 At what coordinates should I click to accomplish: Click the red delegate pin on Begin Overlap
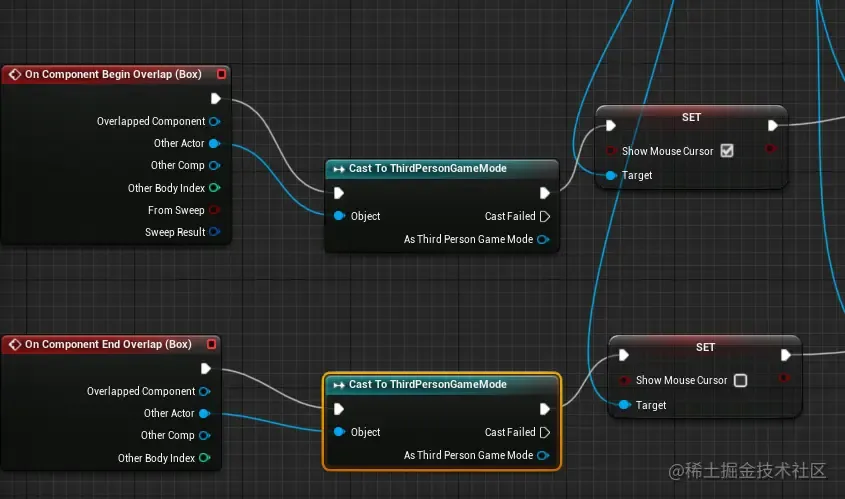[x=221, y=74]
